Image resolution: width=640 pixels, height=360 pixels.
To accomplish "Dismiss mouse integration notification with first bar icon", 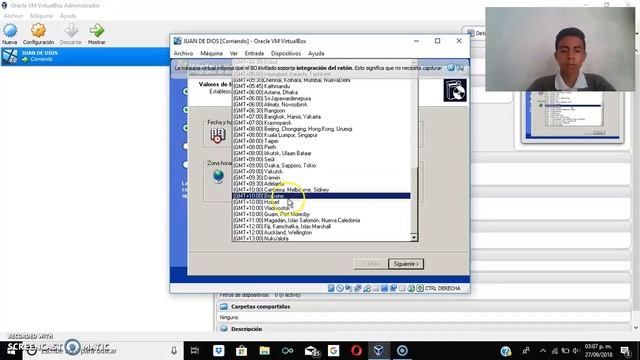I will point(451,68).
